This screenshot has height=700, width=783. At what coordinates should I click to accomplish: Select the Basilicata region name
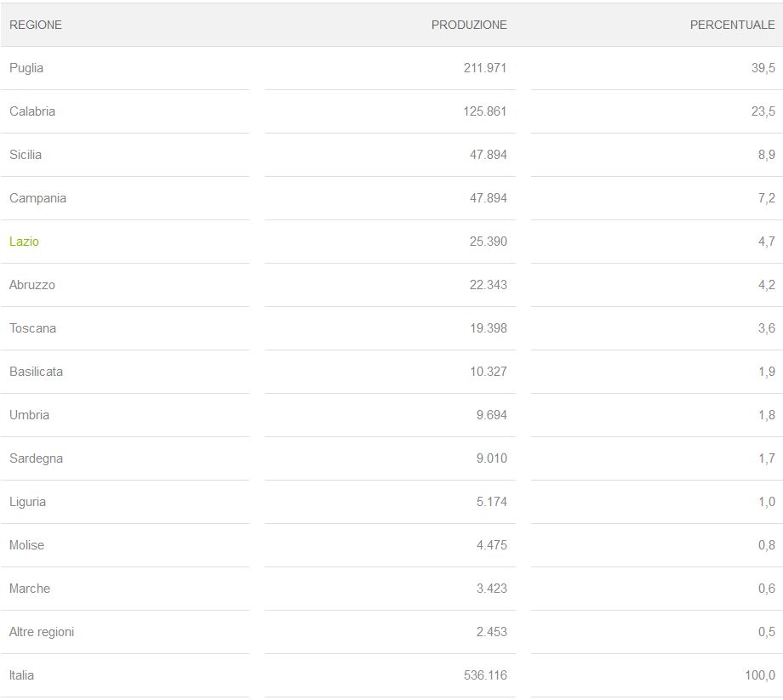[x=36, y=372]
